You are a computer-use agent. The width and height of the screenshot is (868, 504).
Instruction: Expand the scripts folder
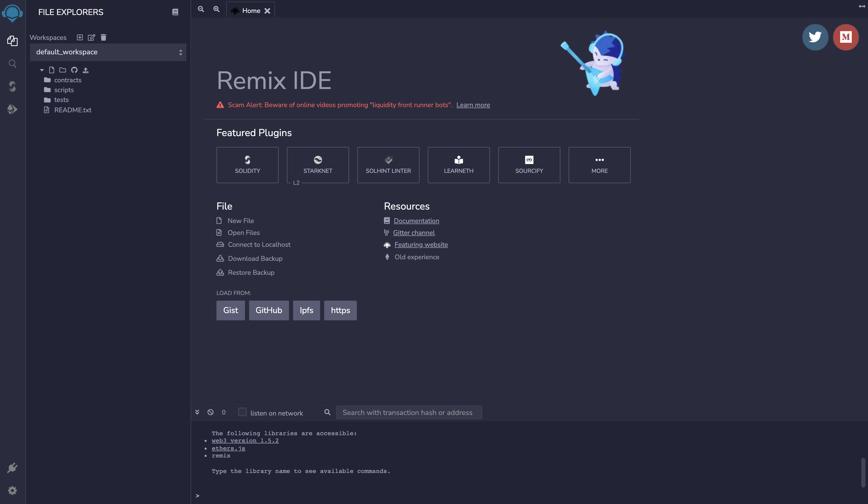point(64,90)
